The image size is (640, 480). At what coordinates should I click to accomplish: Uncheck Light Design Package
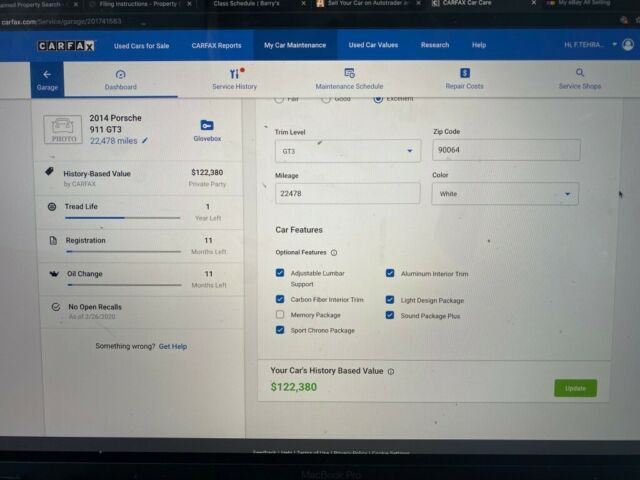(x=390, y=300)
